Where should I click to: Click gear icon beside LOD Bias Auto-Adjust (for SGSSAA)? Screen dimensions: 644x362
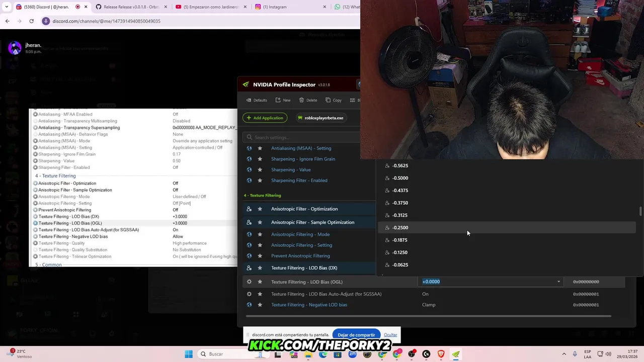(249, 294)
